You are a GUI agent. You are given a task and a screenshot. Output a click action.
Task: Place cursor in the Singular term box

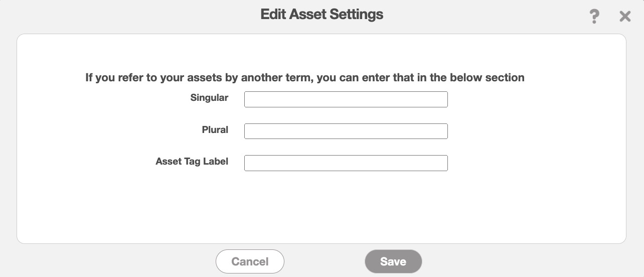(346, 99)
